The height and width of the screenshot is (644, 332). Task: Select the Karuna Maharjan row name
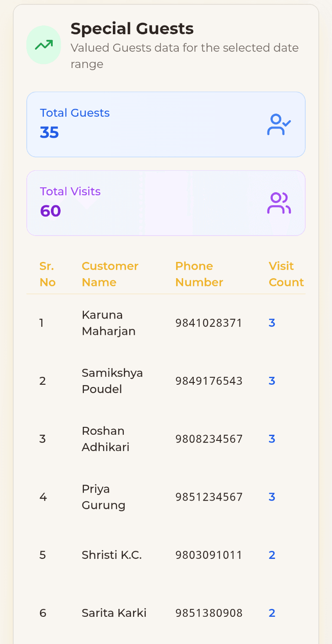(x=108, y=323)
